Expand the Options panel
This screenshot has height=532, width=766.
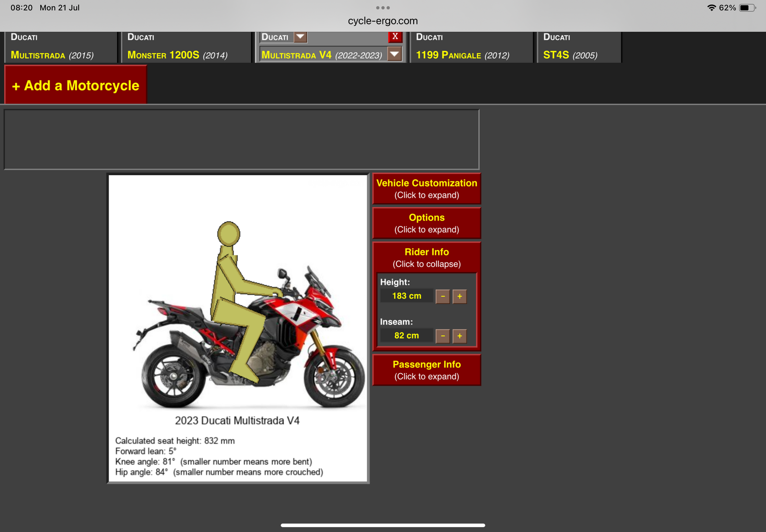(x=427, y=223)
